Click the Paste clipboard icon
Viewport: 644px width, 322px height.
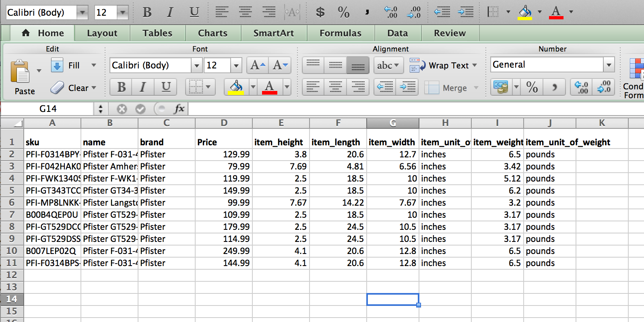coord(20,72)
